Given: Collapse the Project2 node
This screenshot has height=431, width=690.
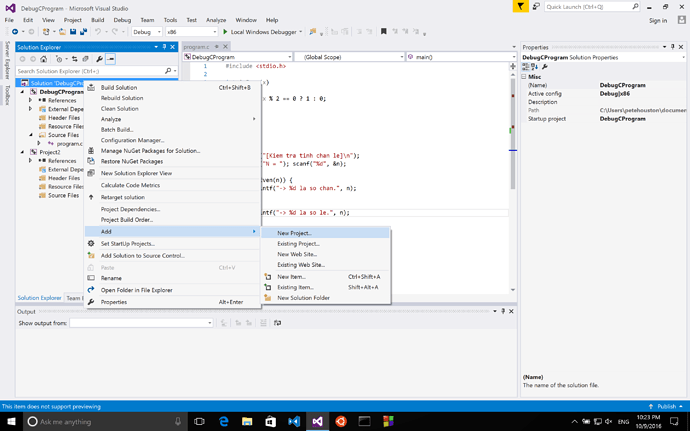Looking at the screenshot, I should click(x=22, y=152).
